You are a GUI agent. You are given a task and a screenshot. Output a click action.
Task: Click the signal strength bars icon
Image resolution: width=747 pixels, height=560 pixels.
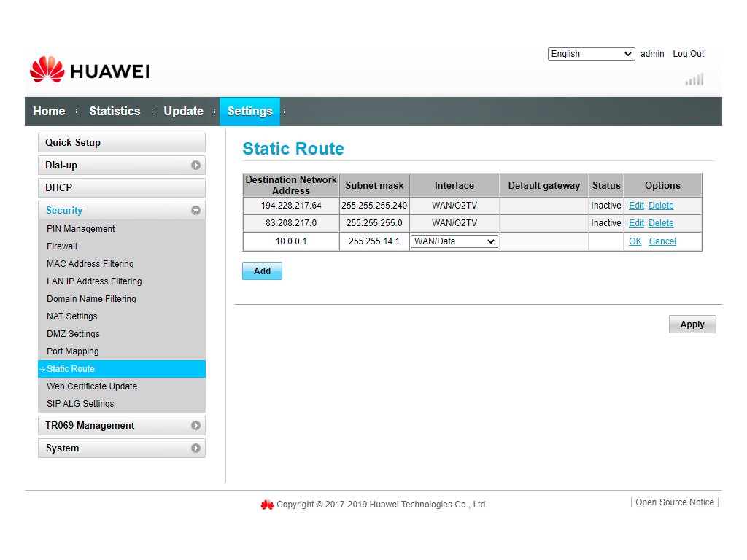coord(694,79)
